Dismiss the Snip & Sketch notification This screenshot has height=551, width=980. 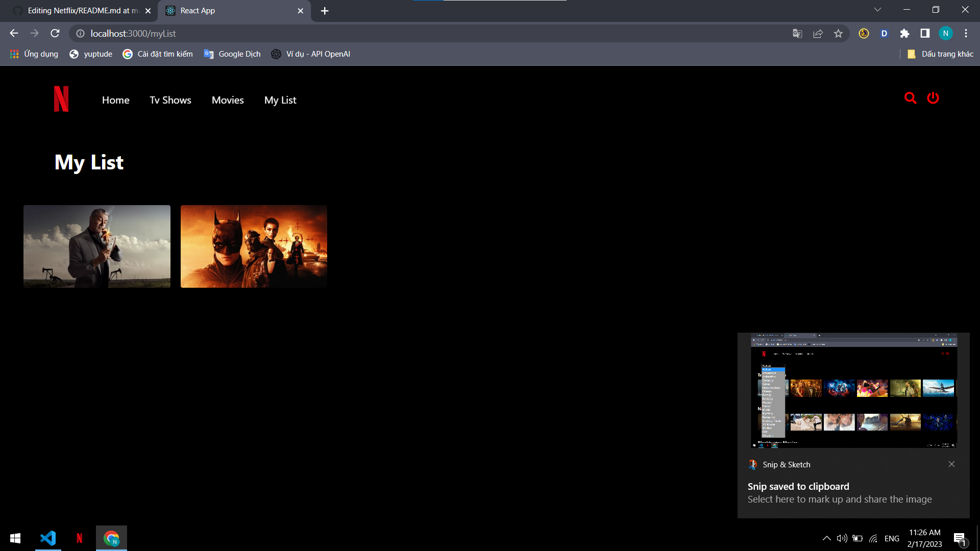(951, 464)
